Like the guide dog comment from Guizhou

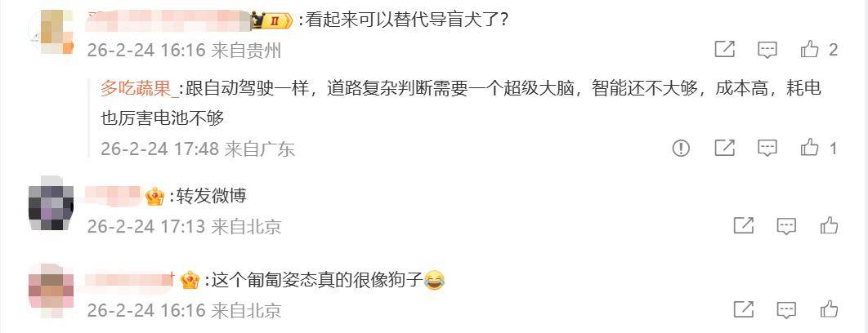coord(809,50)
